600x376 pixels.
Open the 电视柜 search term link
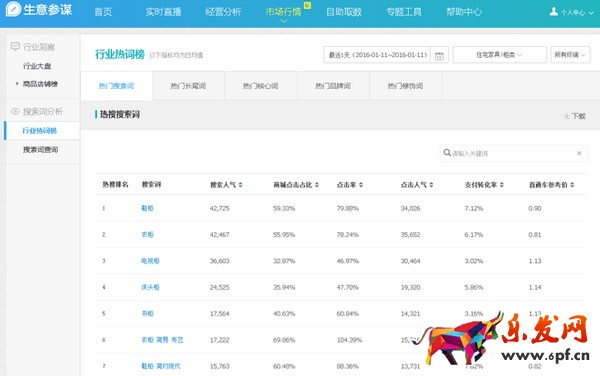coord(150,261)
